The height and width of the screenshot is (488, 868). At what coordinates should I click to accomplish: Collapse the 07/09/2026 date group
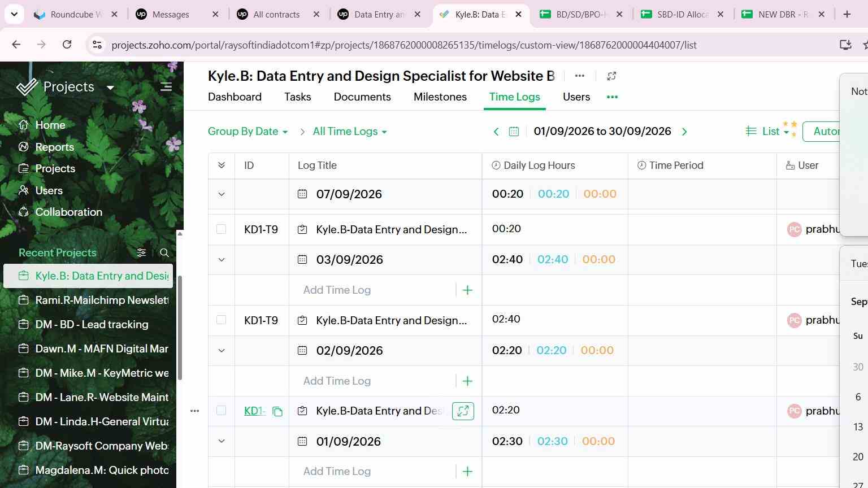tap(222, 194)
